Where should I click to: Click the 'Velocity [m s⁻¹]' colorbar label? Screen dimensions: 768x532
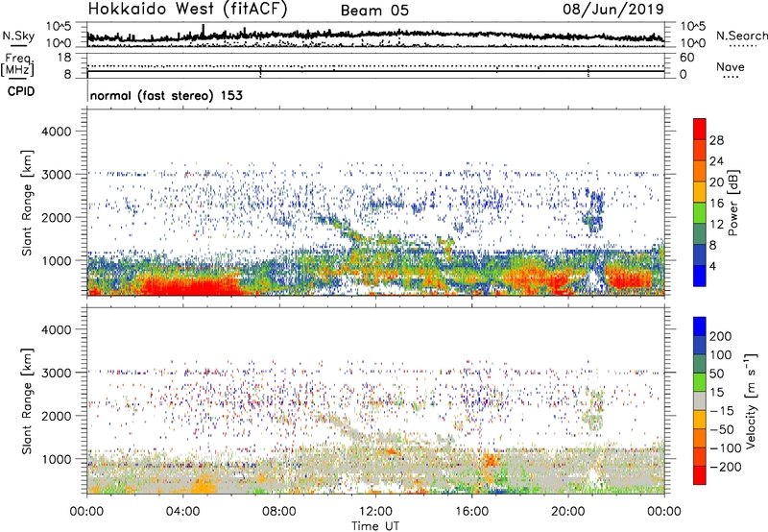(x=750, y=400)
